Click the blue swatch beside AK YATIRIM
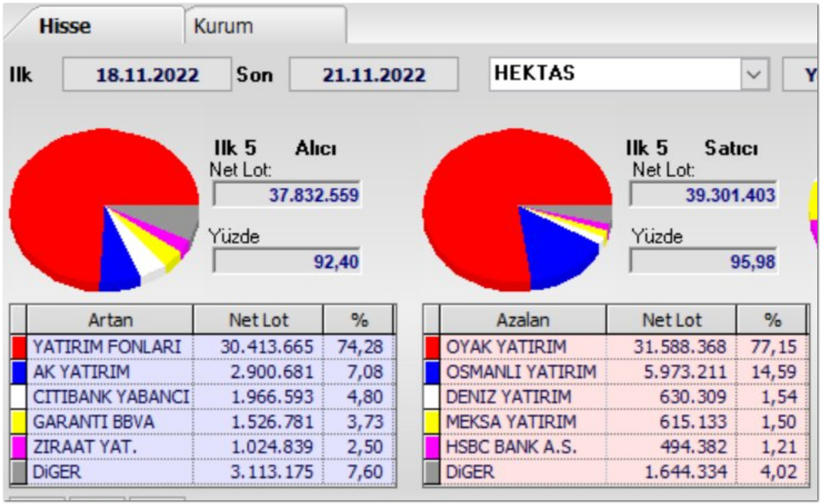This screenshot has height=504, width=821. [x=19, y=372]
